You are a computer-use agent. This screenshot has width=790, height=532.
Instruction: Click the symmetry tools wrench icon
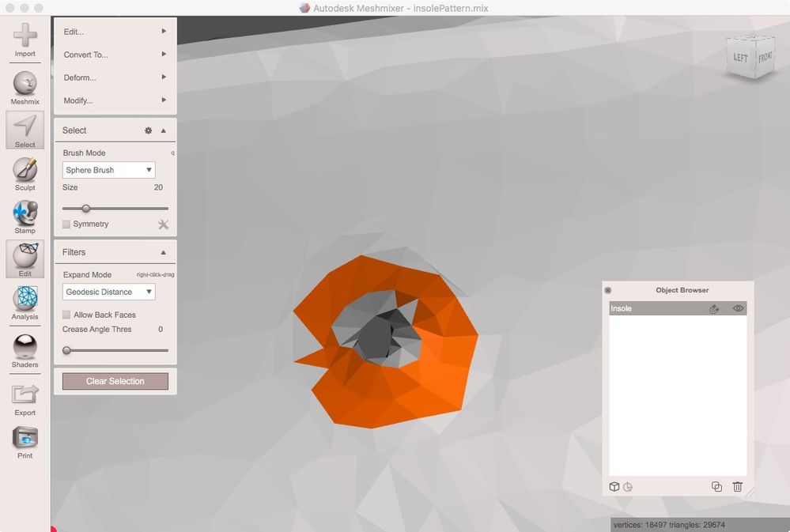tap(163, 224)
